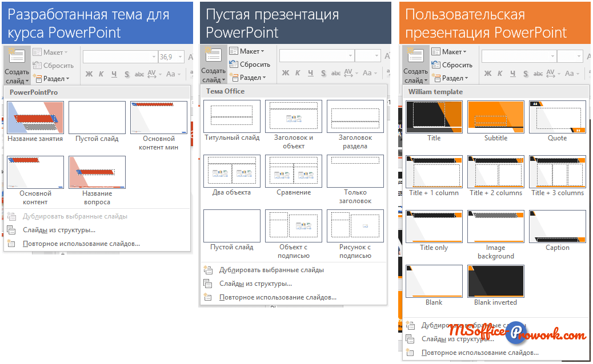Toggle italic (К) in PowerPointPro panel
Screen dimensions: 593x364
pos(101,74)
